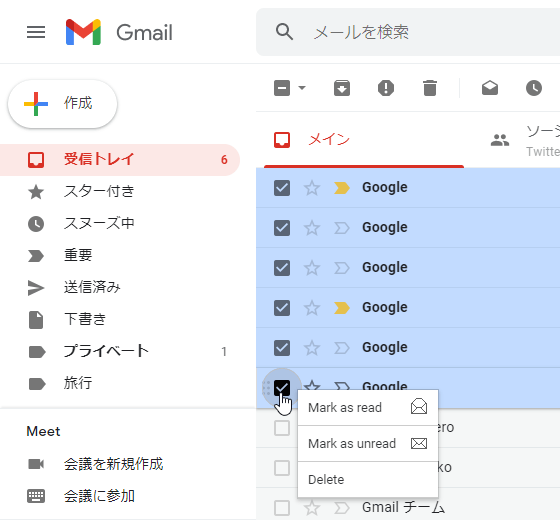Star the Gmail チーム mail
Image resolution: width=560 pixels, height=520 pixels.
point(311,508)
